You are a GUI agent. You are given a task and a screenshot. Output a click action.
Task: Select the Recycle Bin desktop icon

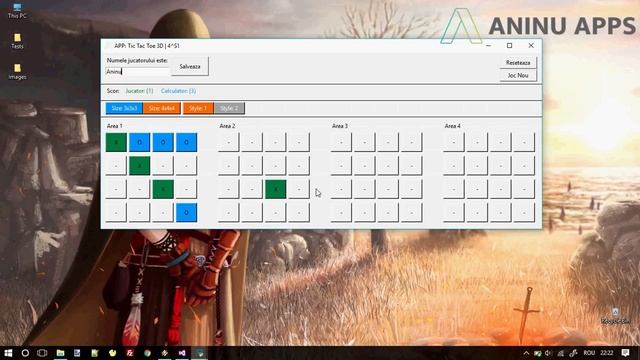tap(616, 316)
